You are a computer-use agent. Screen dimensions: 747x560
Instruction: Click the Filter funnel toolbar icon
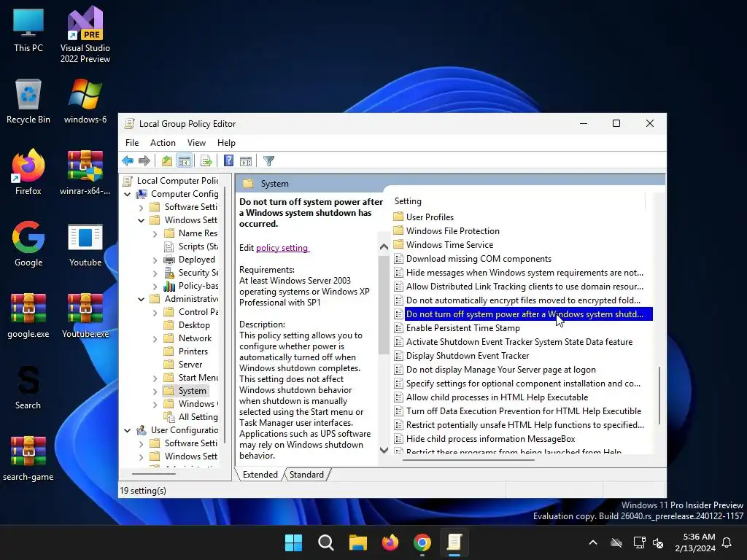pos(268,161)
